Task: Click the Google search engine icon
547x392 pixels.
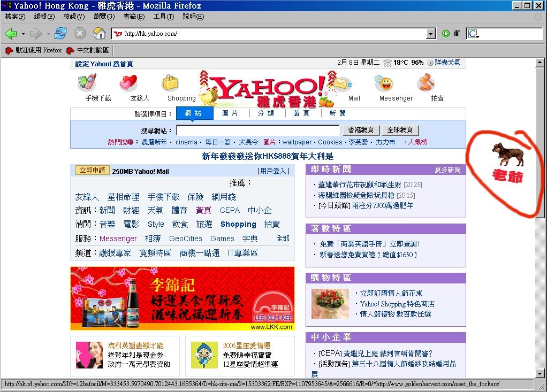Action: 473,34
